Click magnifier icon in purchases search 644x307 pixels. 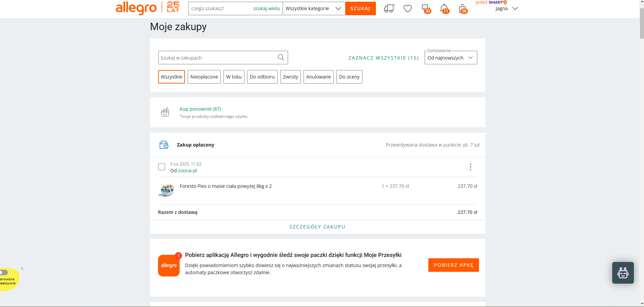281,58
